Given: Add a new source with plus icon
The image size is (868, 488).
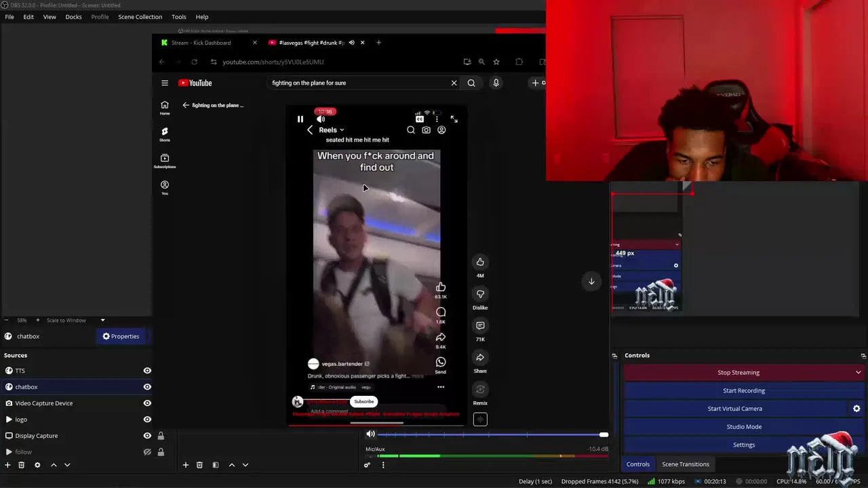Looking at the screenshot, I should click(7, 465).
